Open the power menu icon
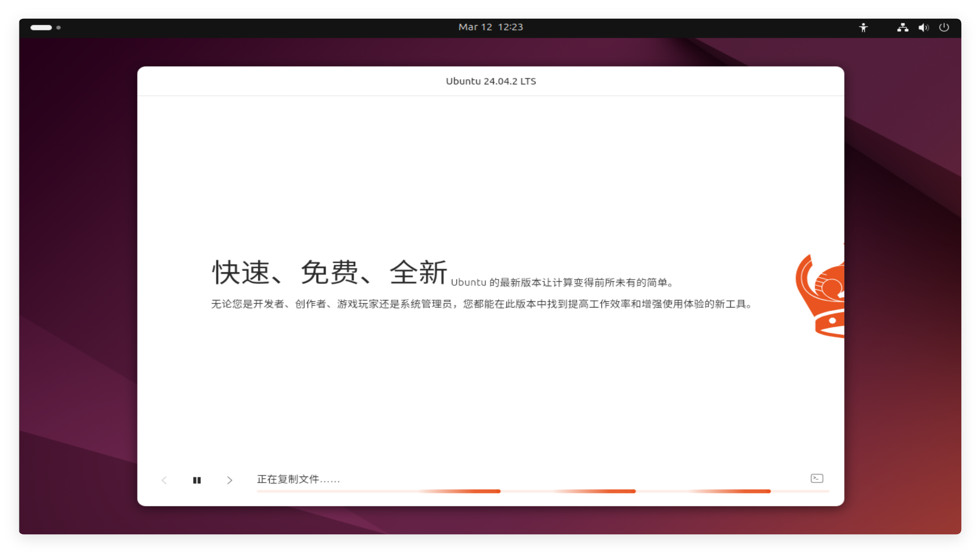 click(x=944, y=27)
